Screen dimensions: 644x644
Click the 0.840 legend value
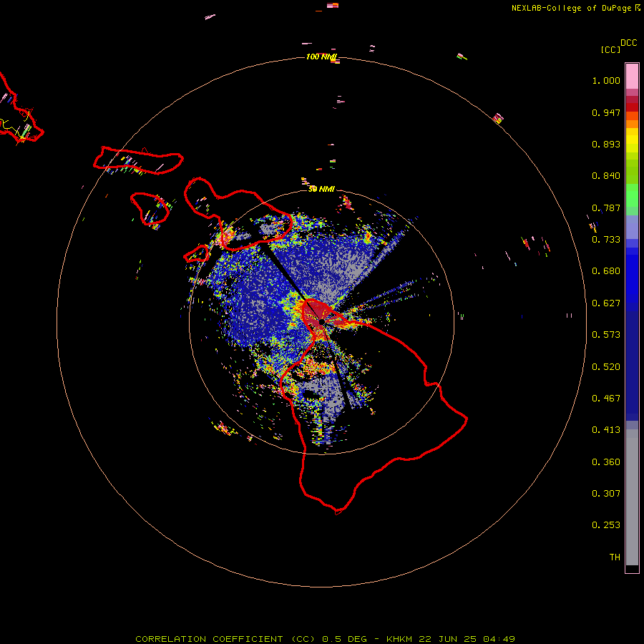coord(606,176)
